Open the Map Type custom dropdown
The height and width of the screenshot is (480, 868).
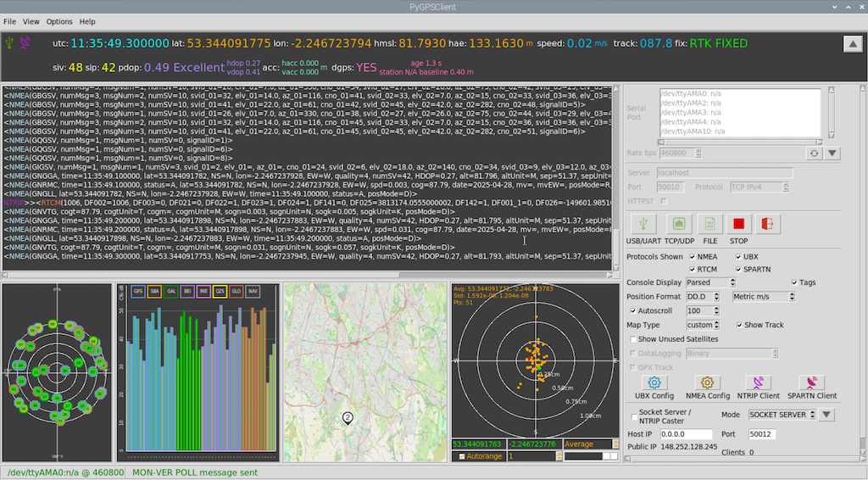[703, 325]
